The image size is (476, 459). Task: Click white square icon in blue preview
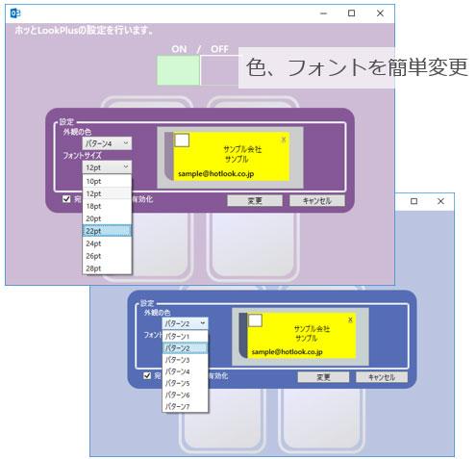(x=255, y=320)
